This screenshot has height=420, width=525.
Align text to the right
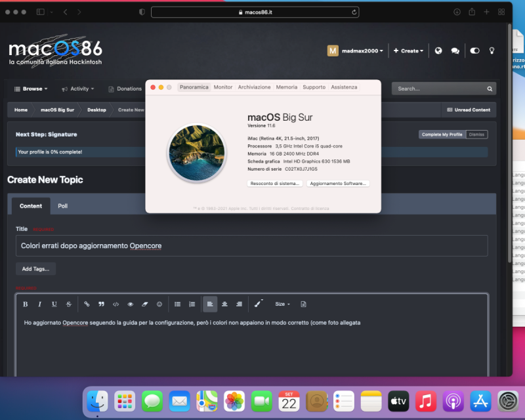239,304
